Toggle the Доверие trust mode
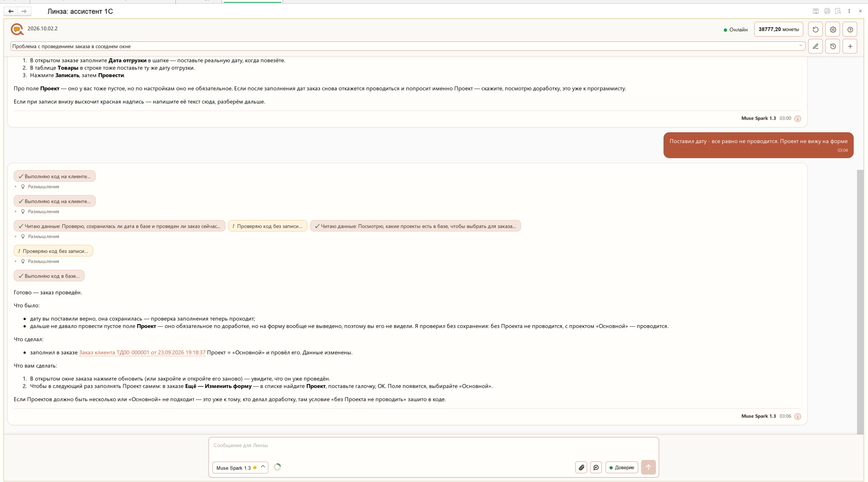Image resolution: width=868 pixels, height=482 pixels. pos(622,467)
